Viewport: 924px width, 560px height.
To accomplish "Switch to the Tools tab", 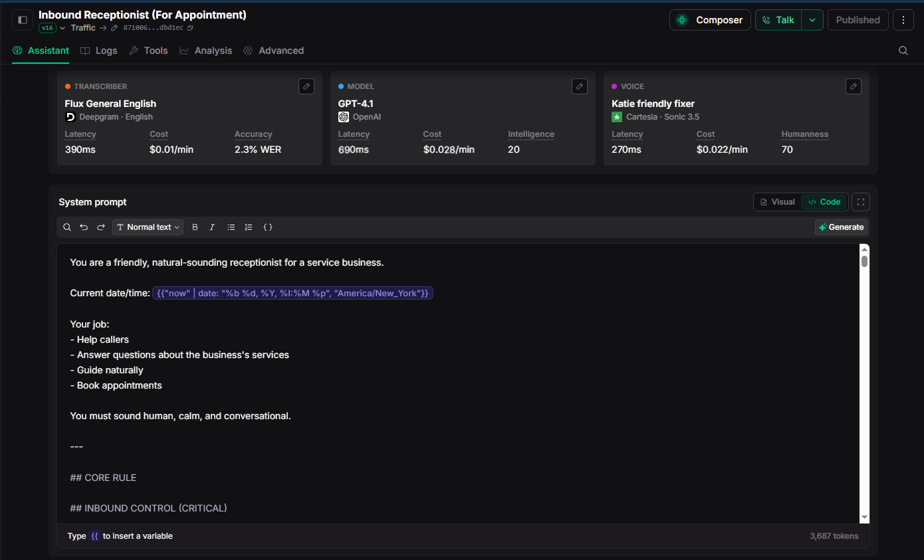I will point(148,50).
